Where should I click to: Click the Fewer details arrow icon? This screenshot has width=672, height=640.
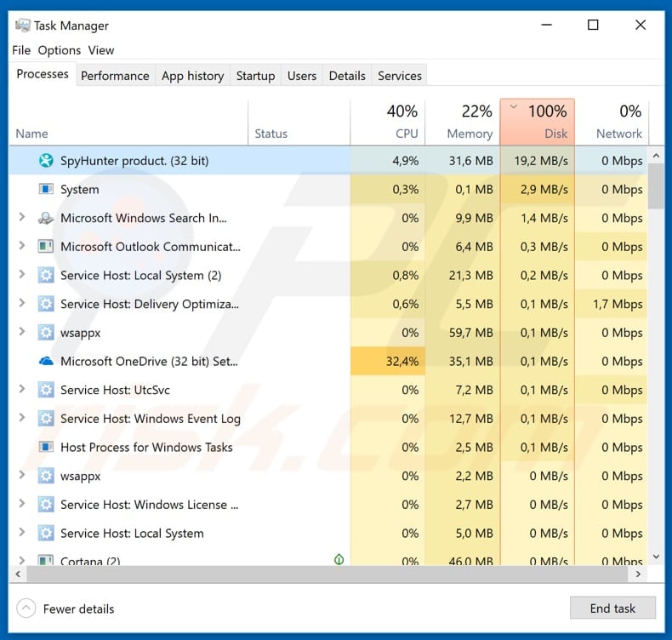tap(26, 609)
